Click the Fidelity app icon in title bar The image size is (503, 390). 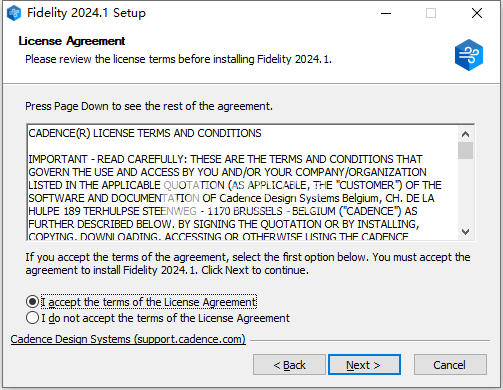[x=14, y=13]
